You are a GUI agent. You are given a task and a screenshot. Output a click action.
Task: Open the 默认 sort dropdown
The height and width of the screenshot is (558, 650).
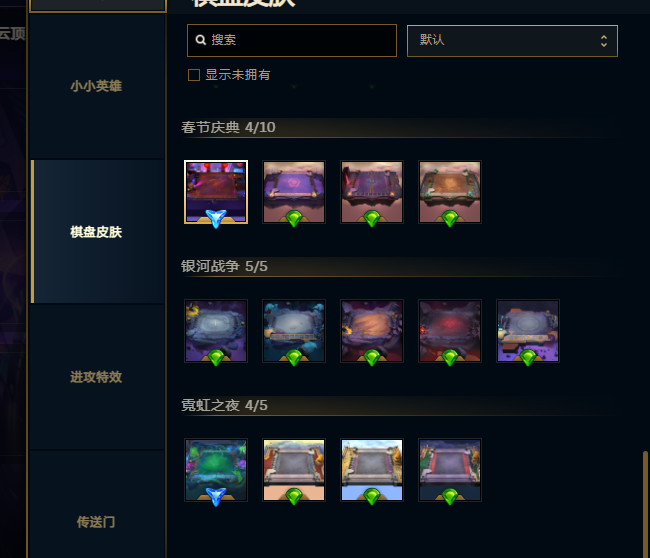coord(512,41)
